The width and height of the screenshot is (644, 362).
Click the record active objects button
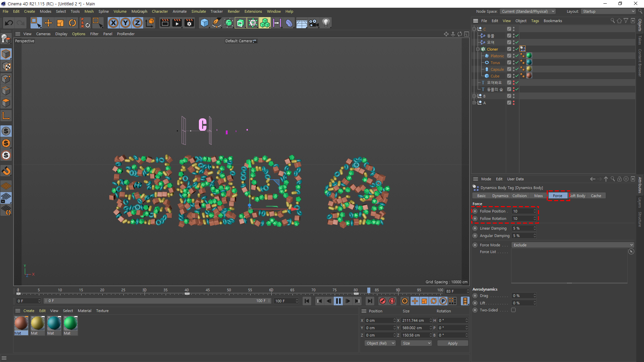382,301
